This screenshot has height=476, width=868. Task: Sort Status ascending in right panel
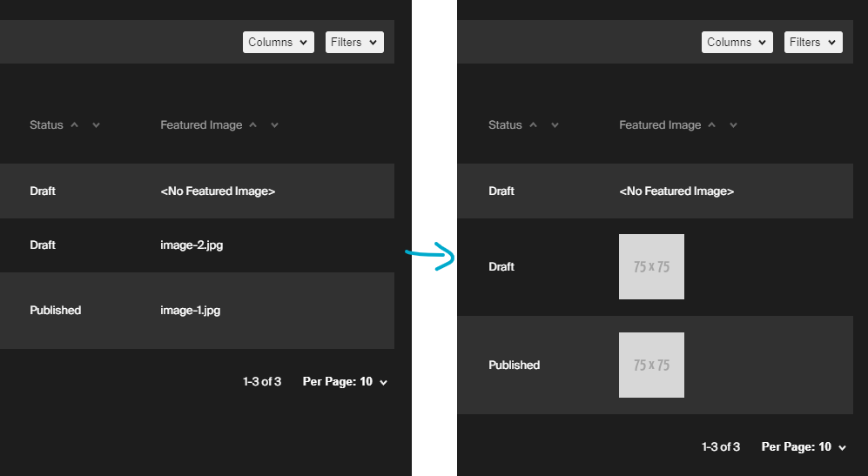click(533, 125)
